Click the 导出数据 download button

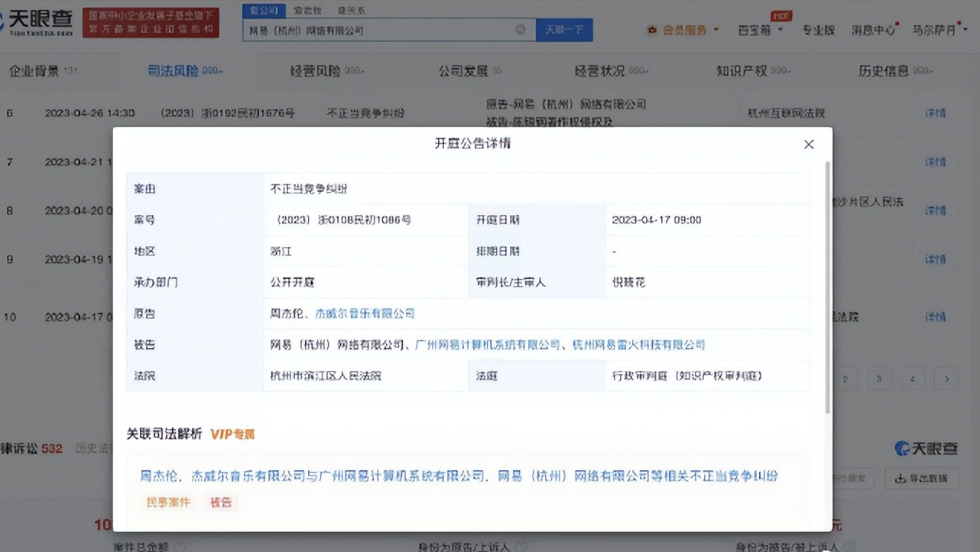pyautogui.click(x=921, y=479)
